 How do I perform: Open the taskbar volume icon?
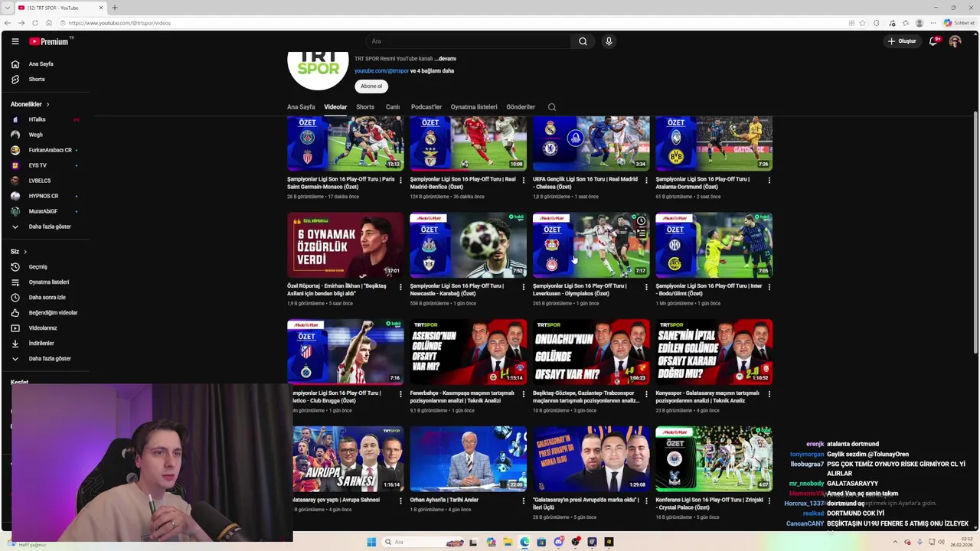click(x=942, y=542)
